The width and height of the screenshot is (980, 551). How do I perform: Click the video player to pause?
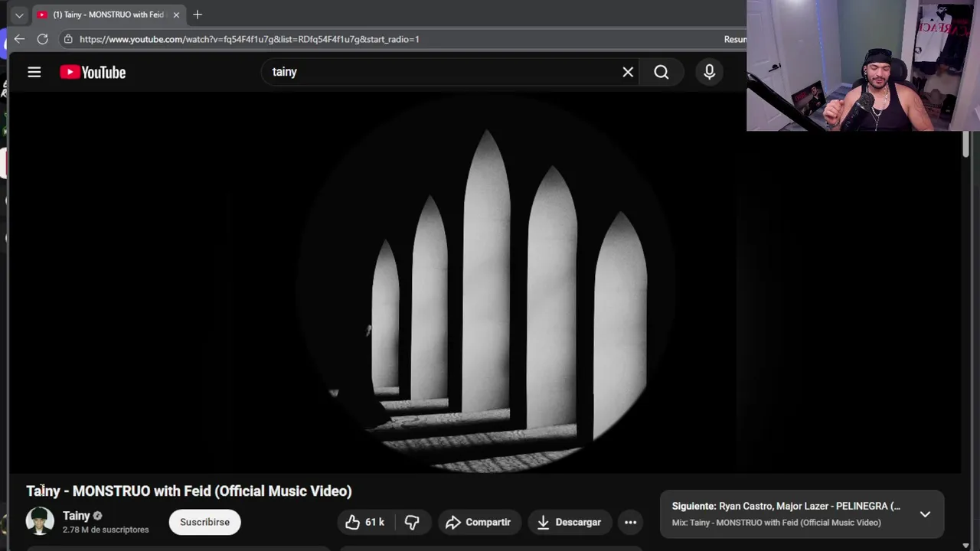(x=484, y=283)
